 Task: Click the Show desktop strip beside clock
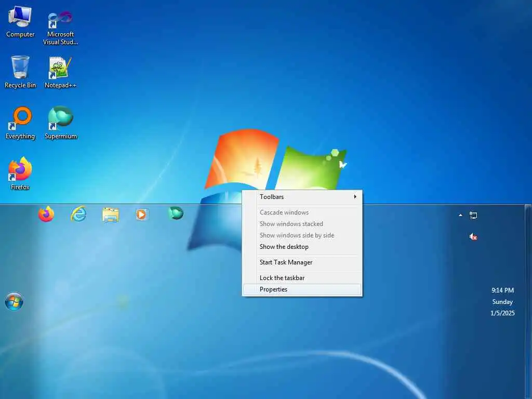pos(528,301)
